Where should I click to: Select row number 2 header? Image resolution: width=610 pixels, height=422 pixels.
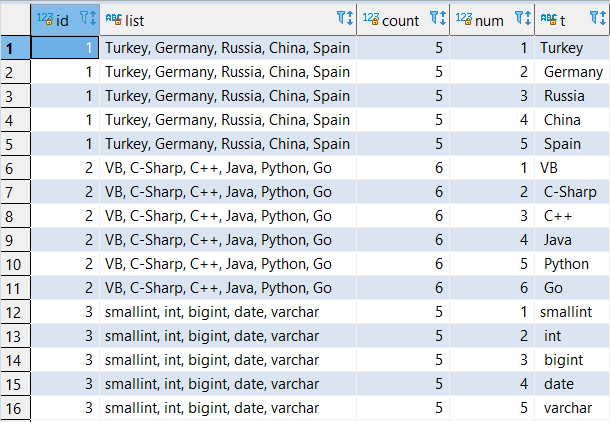click(x=15, y=72)
